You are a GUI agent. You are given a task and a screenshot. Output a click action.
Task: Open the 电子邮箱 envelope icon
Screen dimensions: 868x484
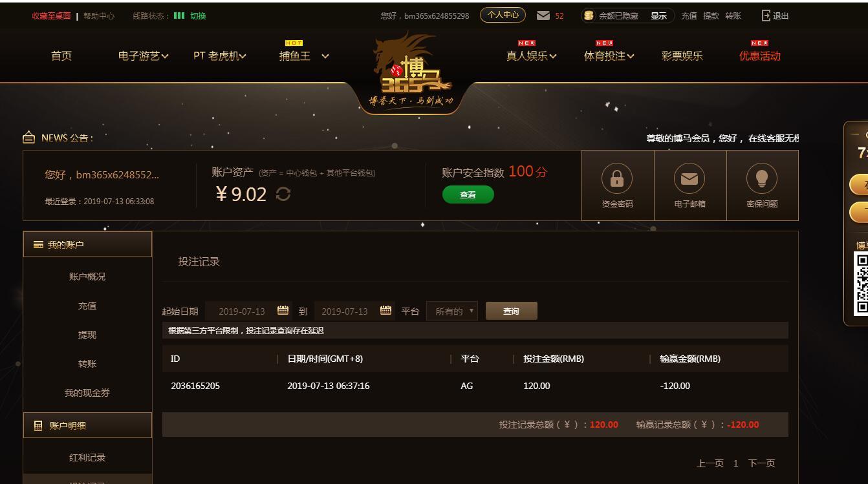(x=689, y=178)
